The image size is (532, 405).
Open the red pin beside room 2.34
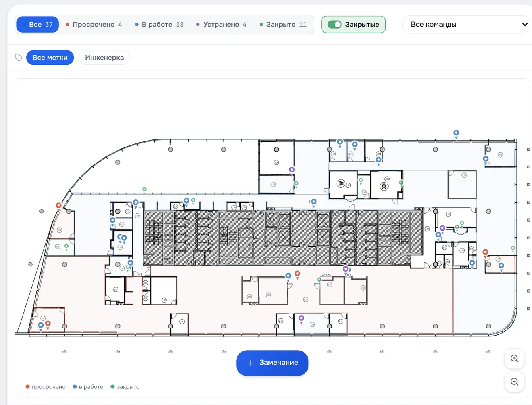pyautogui.click(x=297, y=274)
